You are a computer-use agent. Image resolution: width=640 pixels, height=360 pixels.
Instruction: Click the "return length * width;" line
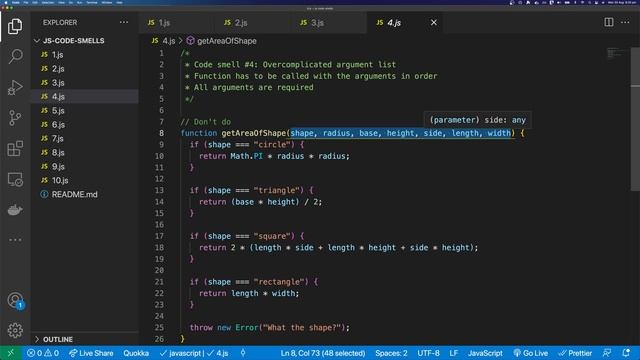pyautogui.click(x=249, y=293)
